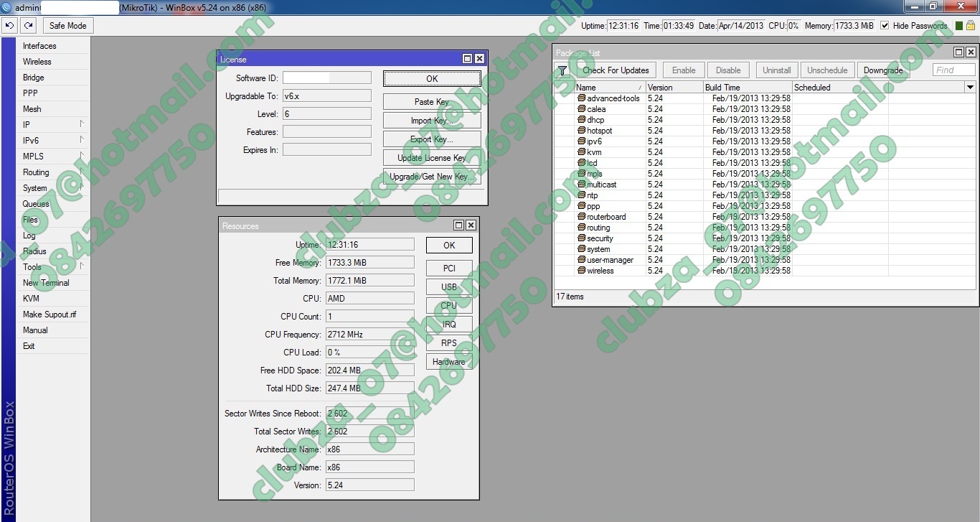The image size is (980, 522).
Task: Select the routerboard package icon
Action: pos(582,217)
